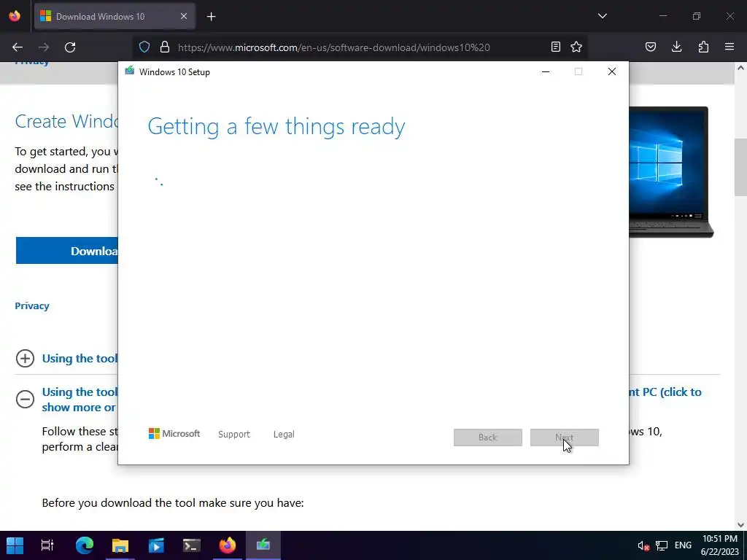Go back with the Firefox back arrow

coord(18,47)
